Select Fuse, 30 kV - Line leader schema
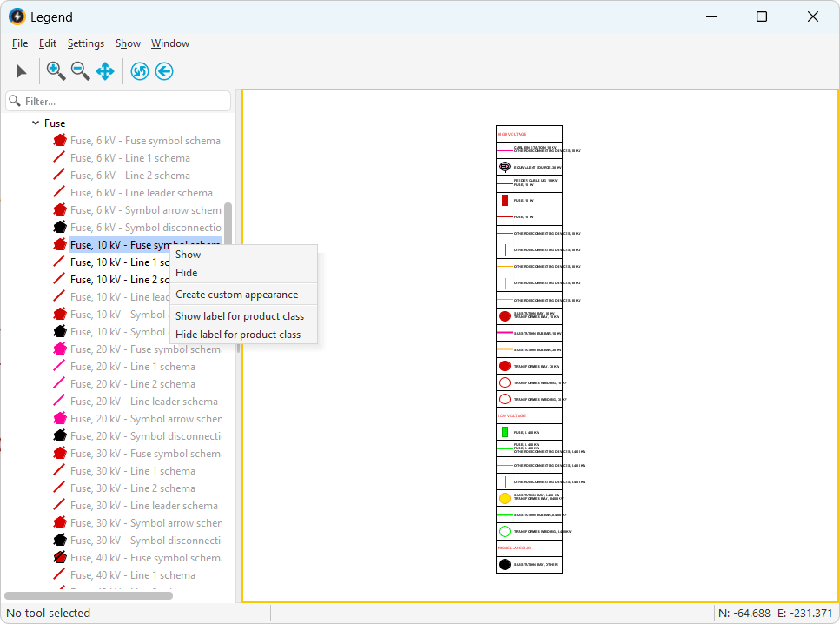840x624 pixels. click(x=144, y=506)
